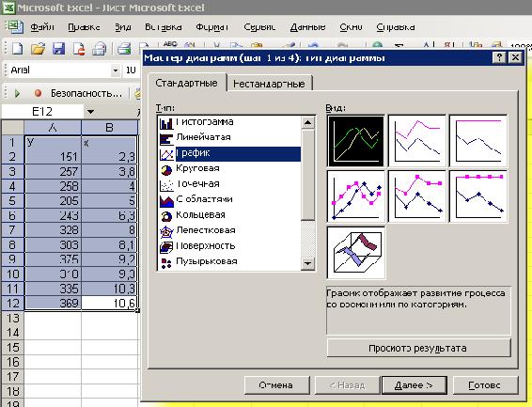
Task: Click the green play macro icon
Action: pyautogui.click(x=17, y=93)
